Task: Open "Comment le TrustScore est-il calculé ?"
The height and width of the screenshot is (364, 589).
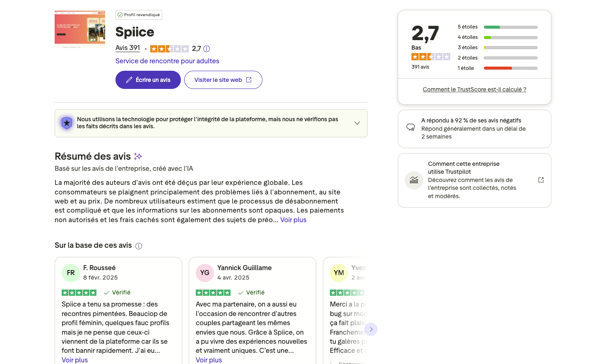Action: (474, 89)
